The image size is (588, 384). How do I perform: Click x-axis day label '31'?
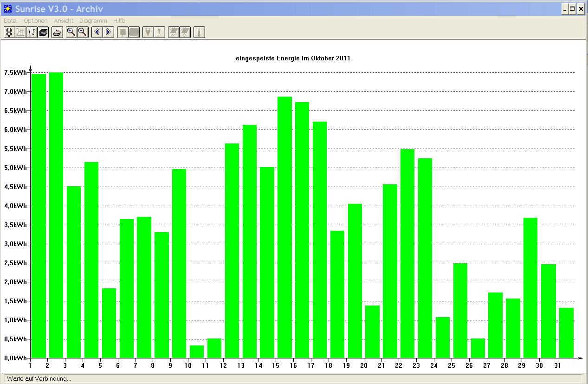(x=557, y=365)
